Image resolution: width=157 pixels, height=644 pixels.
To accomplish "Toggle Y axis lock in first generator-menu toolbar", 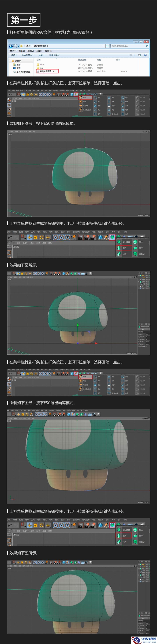I will 61,237.
